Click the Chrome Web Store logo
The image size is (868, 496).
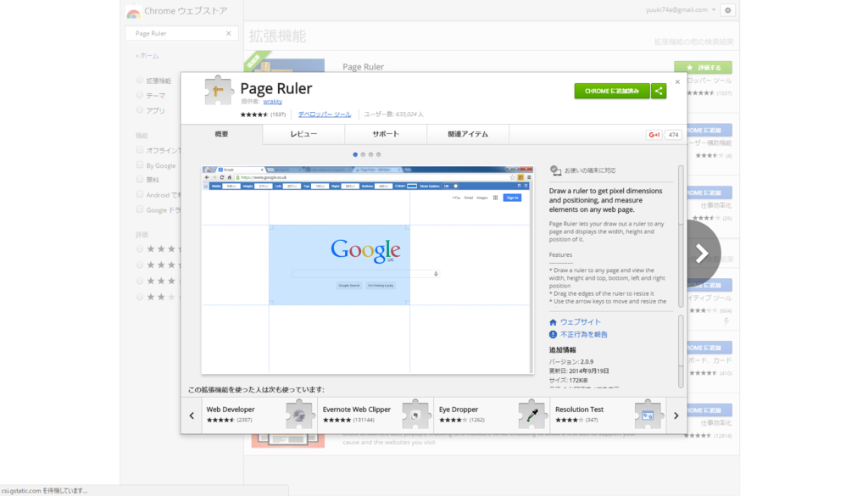coord(133,12)
